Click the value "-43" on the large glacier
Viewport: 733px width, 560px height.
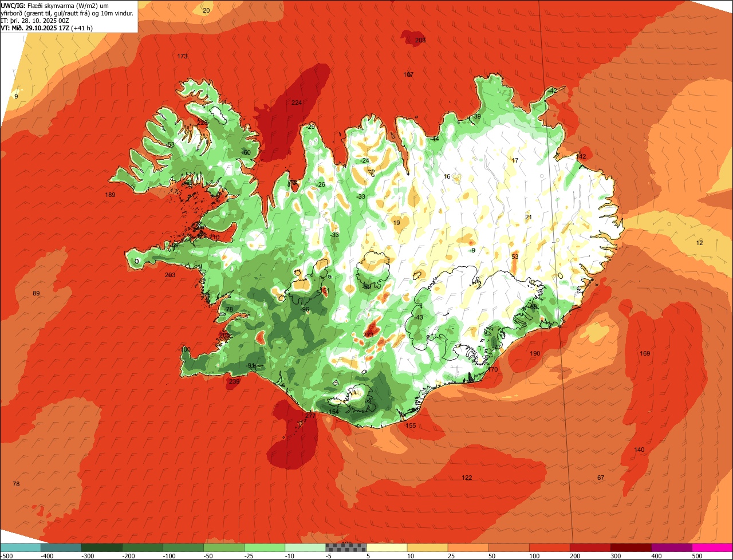pos(419,317)
